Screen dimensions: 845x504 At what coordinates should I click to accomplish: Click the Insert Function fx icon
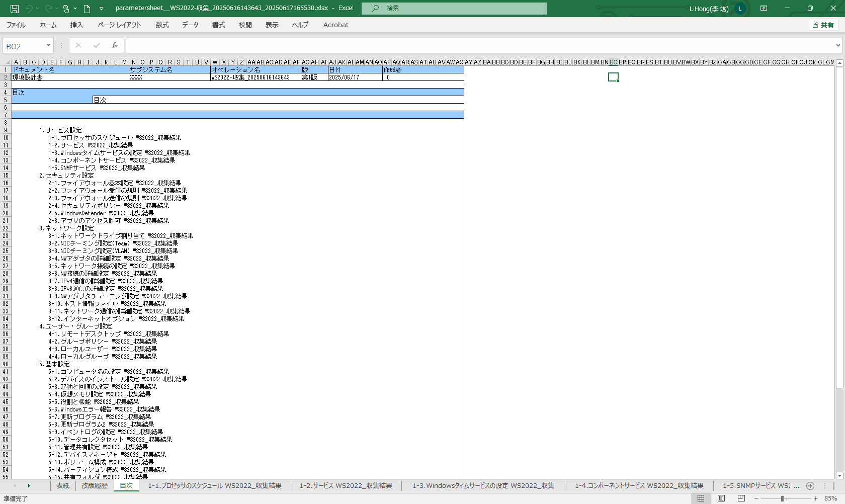point(115,45)
